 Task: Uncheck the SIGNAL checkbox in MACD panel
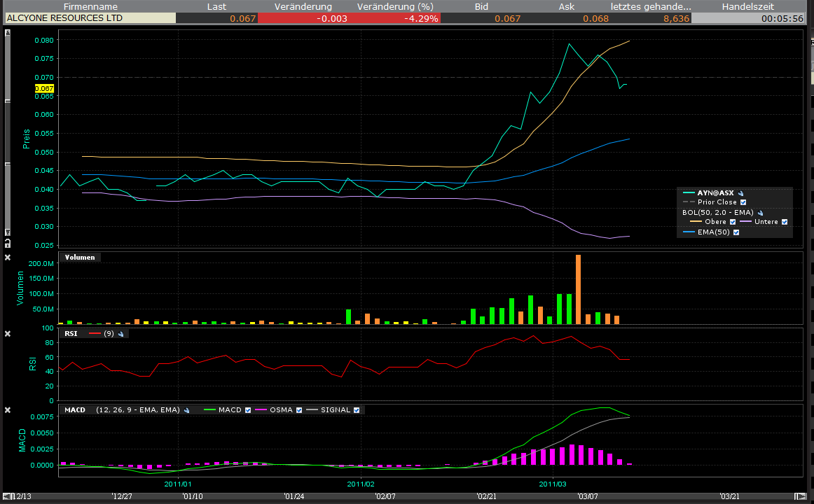pos(356,409)
